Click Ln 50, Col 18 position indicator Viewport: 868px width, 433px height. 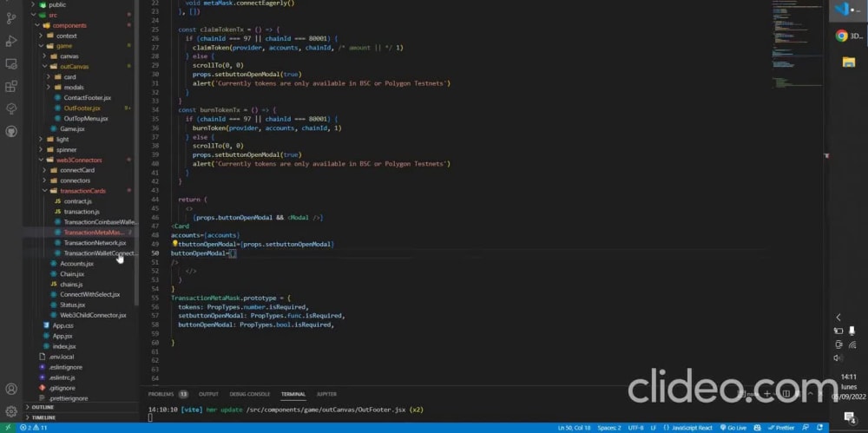point(574,428)
